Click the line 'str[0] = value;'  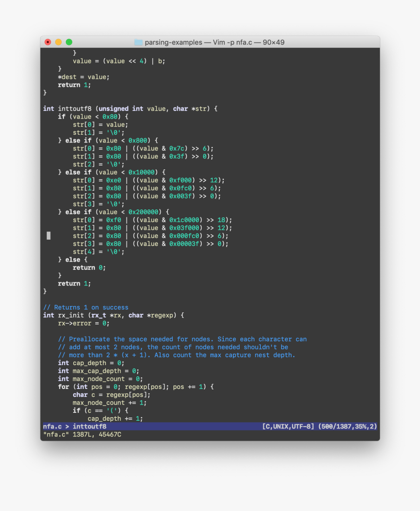[101, 124]
